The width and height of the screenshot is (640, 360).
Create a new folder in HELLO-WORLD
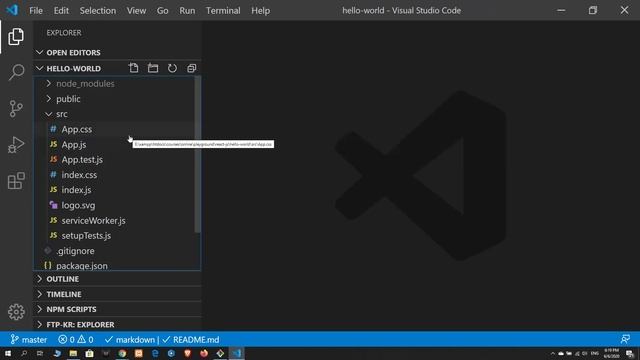[x=153, y=68]
